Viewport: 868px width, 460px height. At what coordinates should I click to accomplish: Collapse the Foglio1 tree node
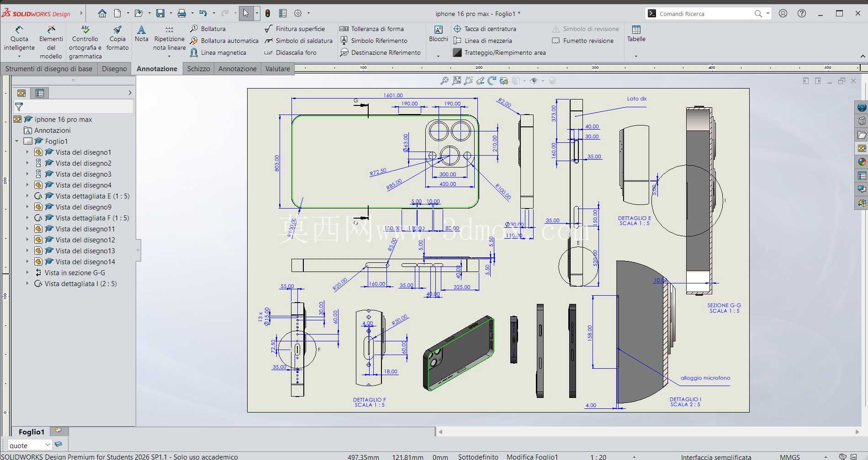click(17, 141)
